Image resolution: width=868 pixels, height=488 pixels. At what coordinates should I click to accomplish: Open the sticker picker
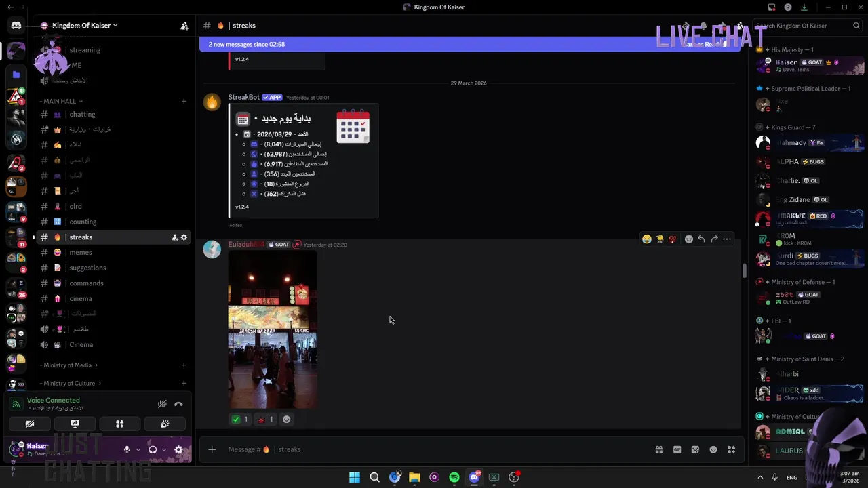point(695,449)
